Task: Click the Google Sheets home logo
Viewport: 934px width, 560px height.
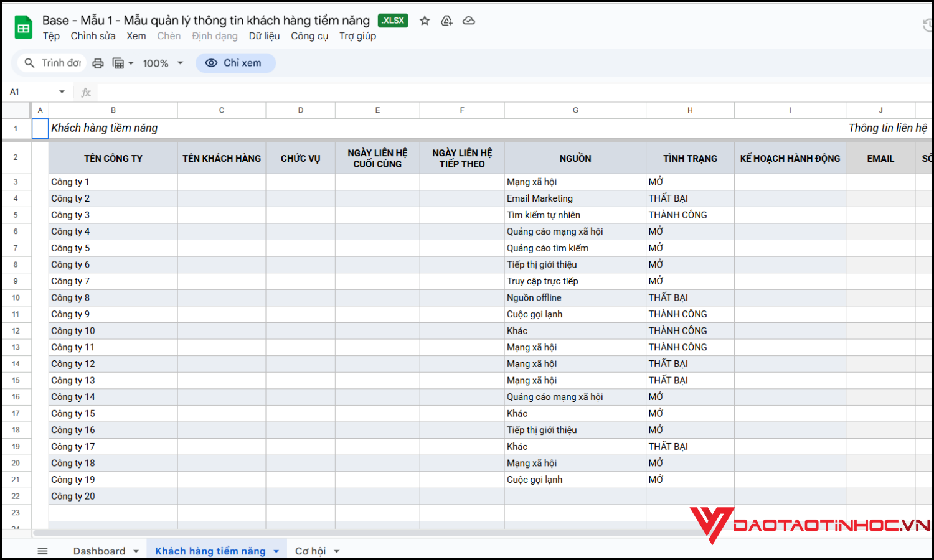Action: pyautogui.click(x=23, y=27)
